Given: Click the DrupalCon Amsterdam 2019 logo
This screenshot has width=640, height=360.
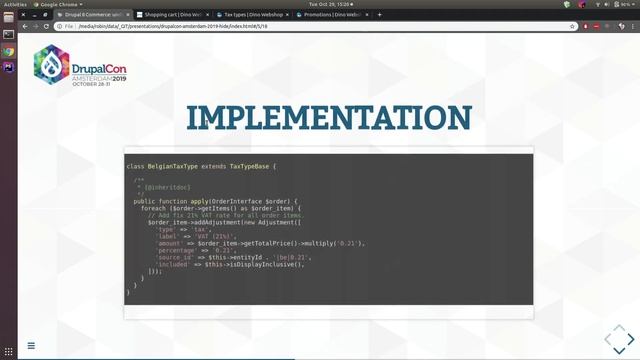Looking at the screenshot, I should click(80, 65).
